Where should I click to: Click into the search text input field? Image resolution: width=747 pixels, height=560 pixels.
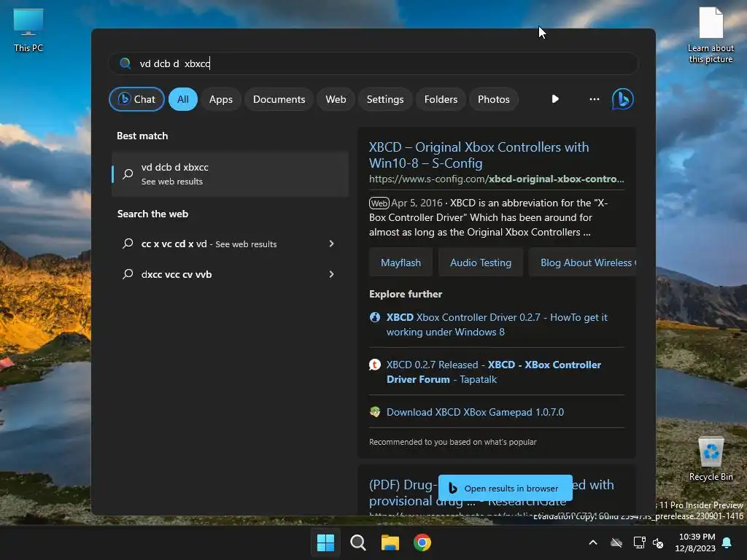pyautogui.click(x=373, y=63)
